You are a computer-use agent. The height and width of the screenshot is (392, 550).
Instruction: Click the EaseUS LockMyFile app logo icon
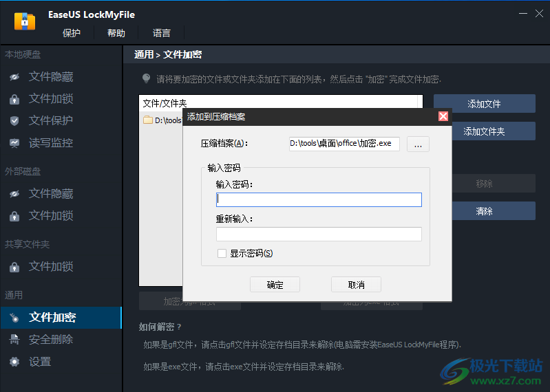point(25,21)
